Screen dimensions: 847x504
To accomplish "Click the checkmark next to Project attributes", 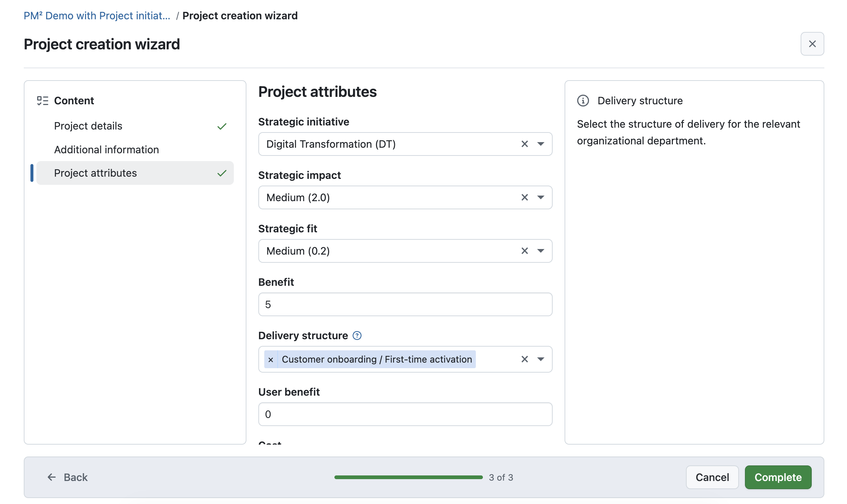I will click(x=222, y=172).
